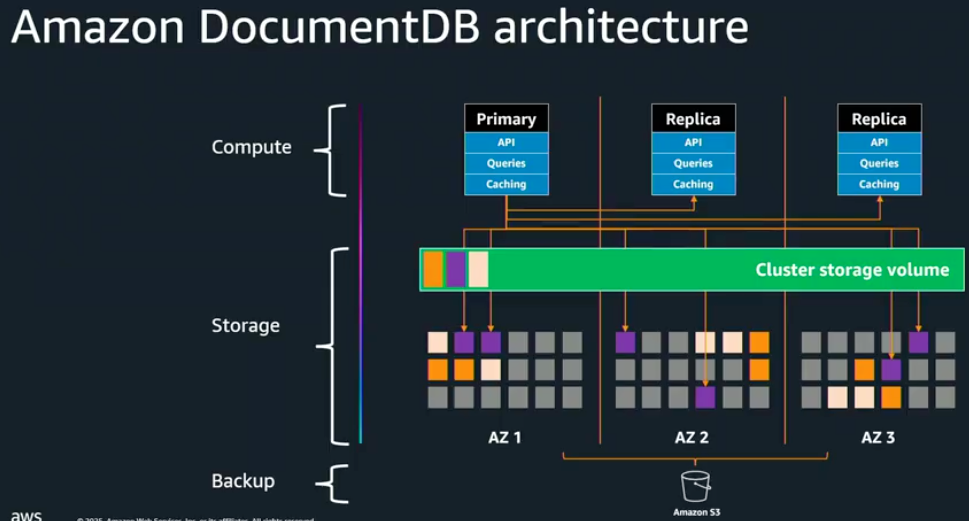Viewport: 969px width, 521px height.
Task: Select the Primary instance header
Action: point(506,119)
